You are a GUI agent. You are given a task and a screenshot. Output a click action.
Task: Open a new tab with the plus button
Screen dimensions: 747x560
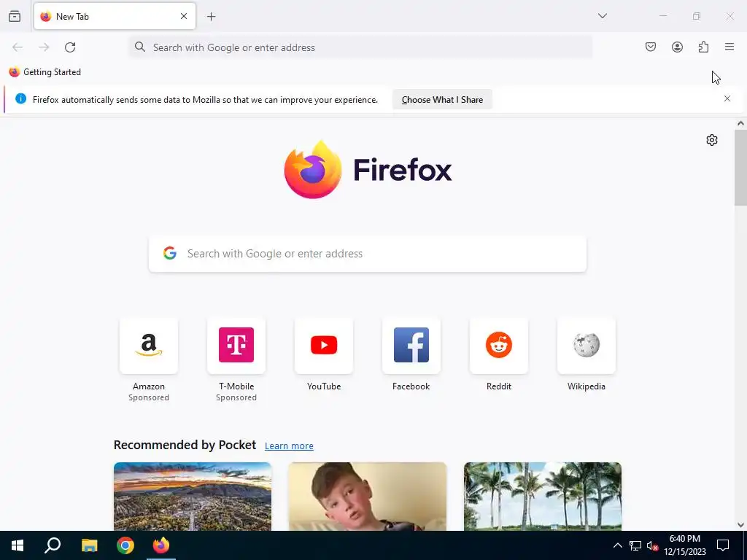(211, 17)
